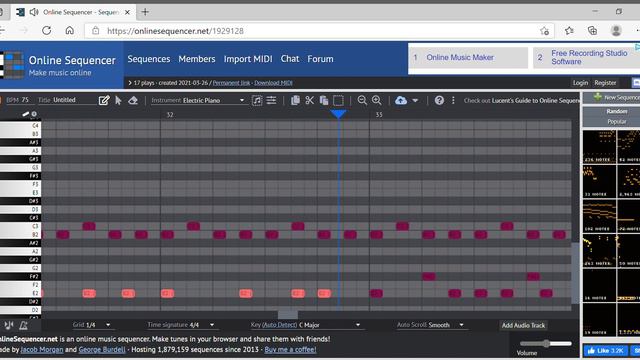Click the select-all dashed square icon

coord(338,100)
